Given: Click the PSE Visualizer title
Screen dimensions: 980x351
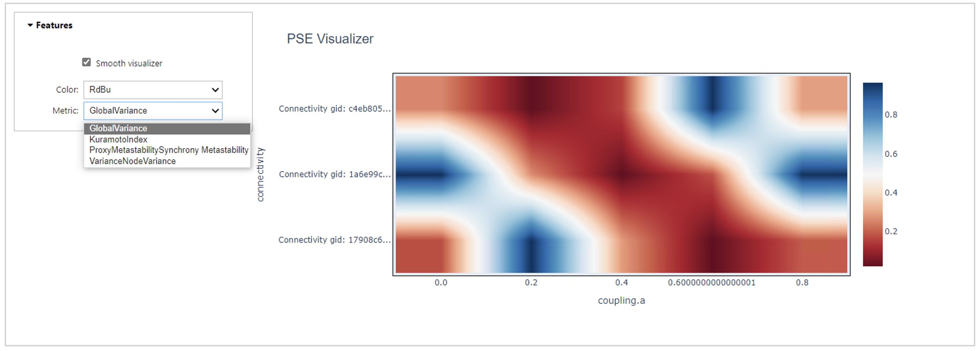Looking at the screenshot, I should (330, 39).
